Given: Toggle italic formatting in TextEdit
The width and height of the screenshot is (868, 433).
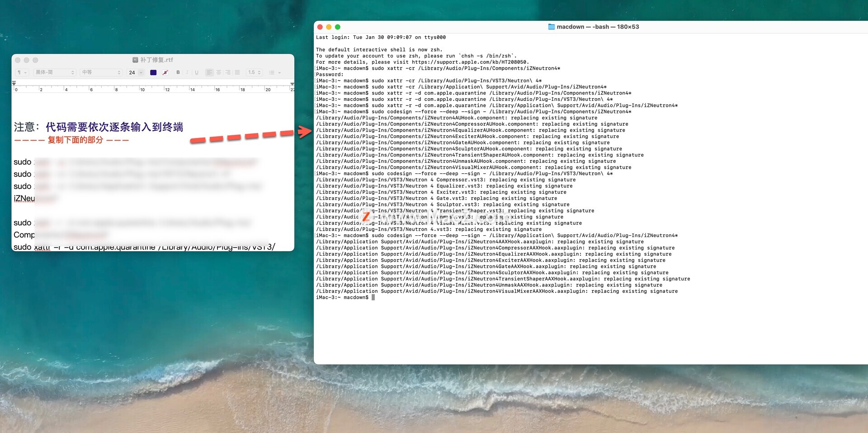Looking at the screenshot, I should 187,72.
